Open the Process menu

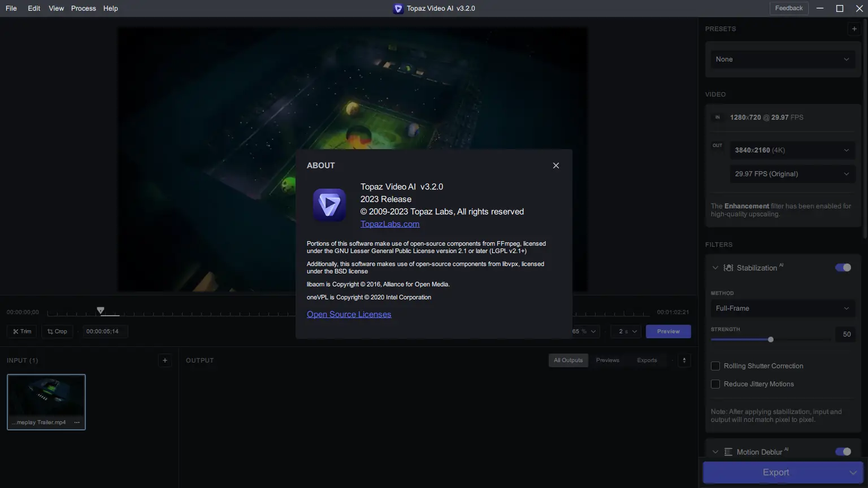tap(84, 8)
